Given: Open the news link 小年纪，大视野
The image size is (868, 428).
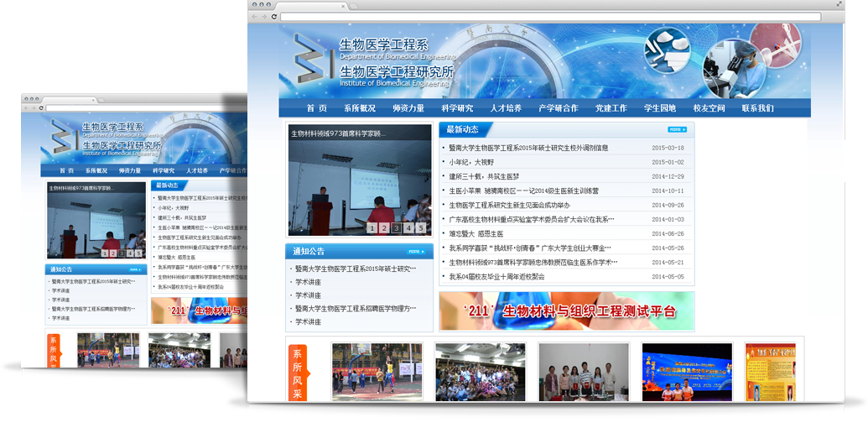Looking at the screenshot, I should 471,162.
